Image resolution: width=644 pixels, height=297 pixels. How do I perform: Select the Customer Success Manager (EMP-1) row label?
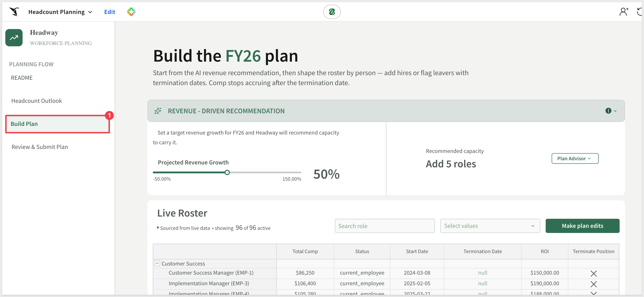pyautogui.click(x=211, y=273)
